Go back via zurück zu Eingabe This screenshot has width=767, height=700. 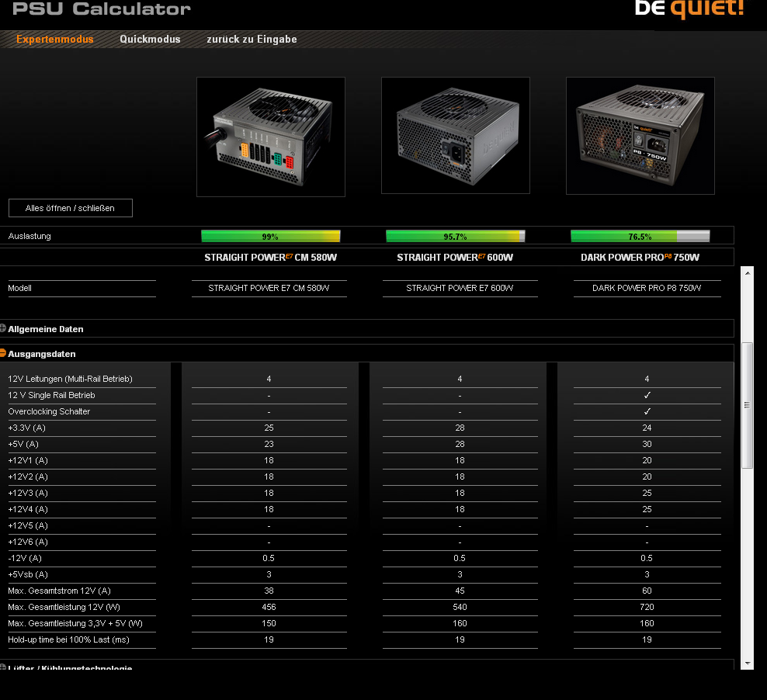tap(252, 39)
